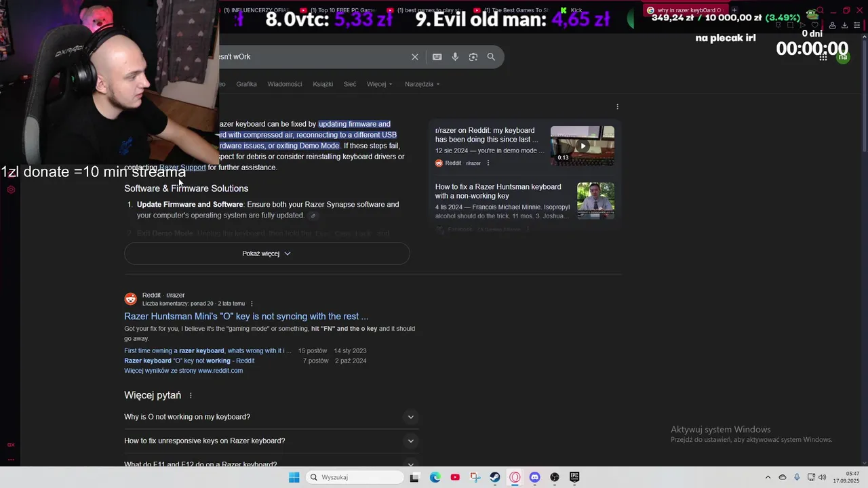Open Snipping Tool from taskbar
Viewport: 868px width, 488px height.
tap(475, 477)
